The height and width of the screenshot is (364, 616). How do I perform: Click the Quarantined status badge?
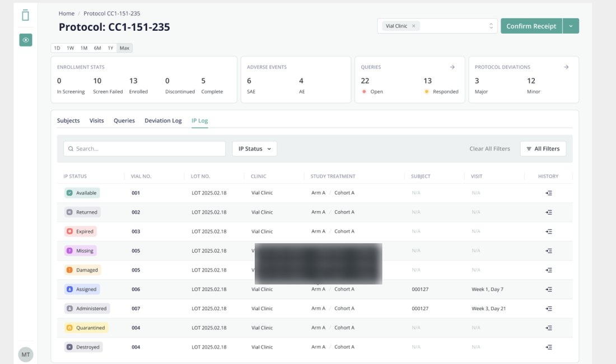click(x=86, y=328)
